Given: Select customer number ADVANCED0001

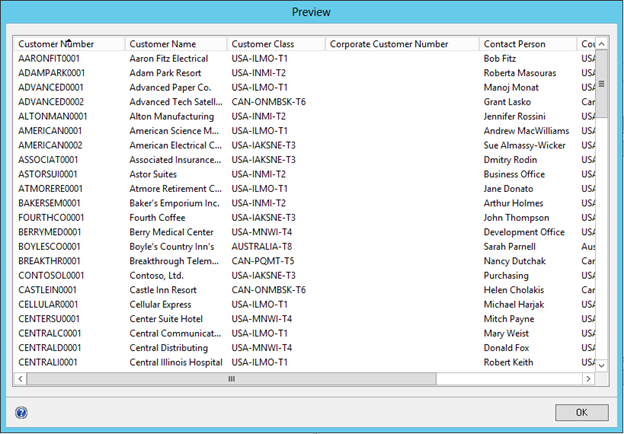Looking at the screenshot, I should click(x=51, y=88).
